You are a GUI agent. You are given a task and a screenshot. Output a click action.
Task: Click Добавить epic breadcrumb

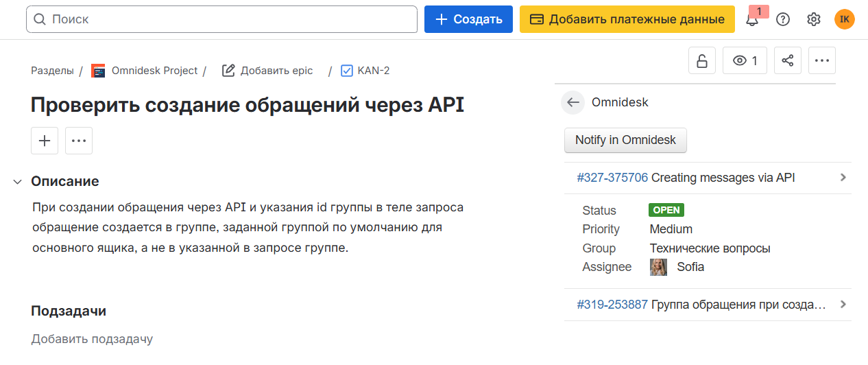click(x=276, y=71)
